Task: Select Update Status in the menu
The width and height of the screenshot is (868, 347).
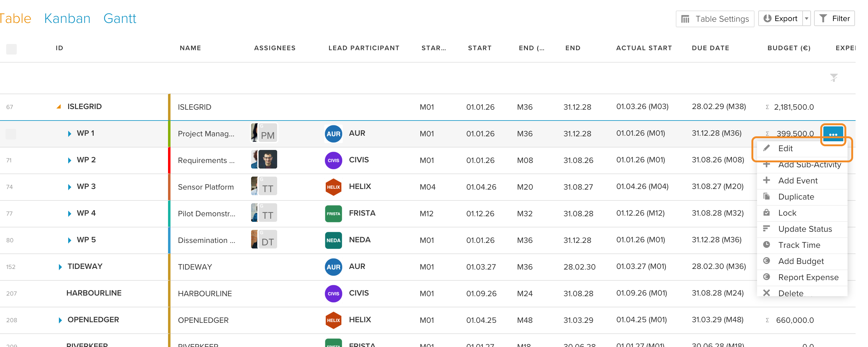Action: pos(802,229)
